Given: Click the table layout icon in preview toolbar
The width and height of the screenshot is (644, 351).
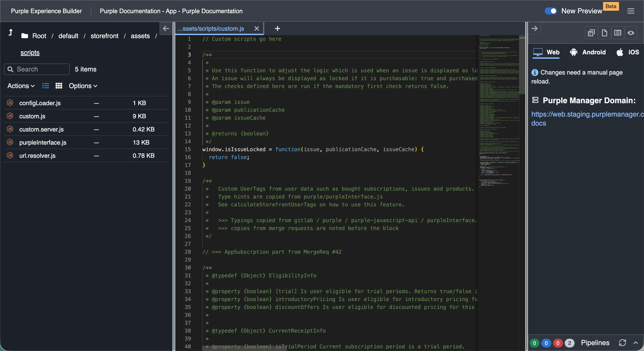Looking at the screenshot, I should tap(617, 33).
